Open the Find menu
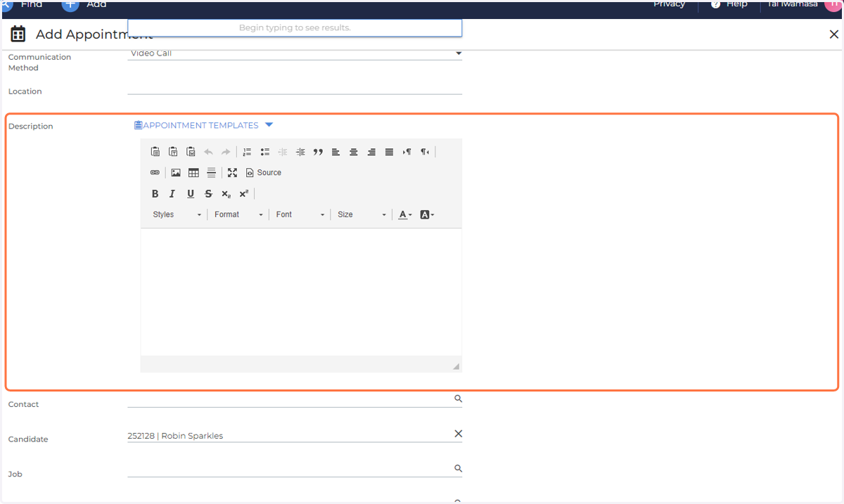 (21, 5)
